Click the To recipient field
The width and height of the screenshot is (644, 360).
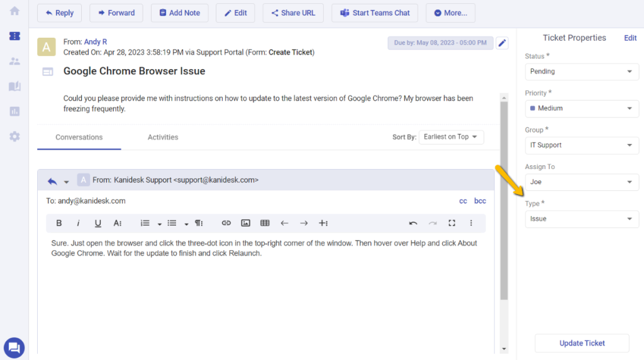click(x=86, y=200)
